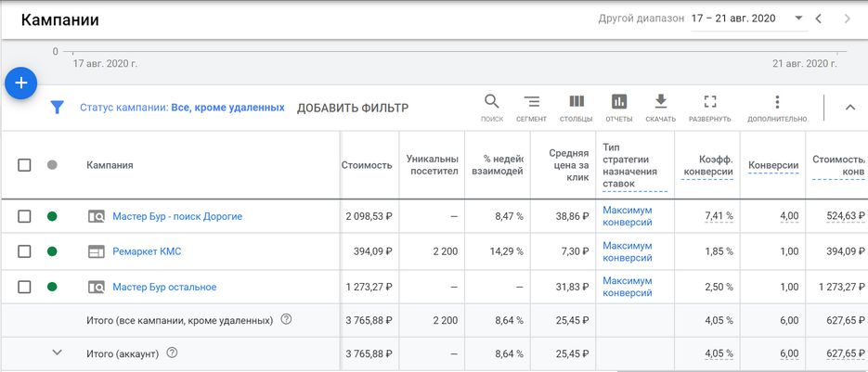Sort by Тип стратегии назначения ставок header
This screenshot has width=868, height=372.
coord(630,165)
